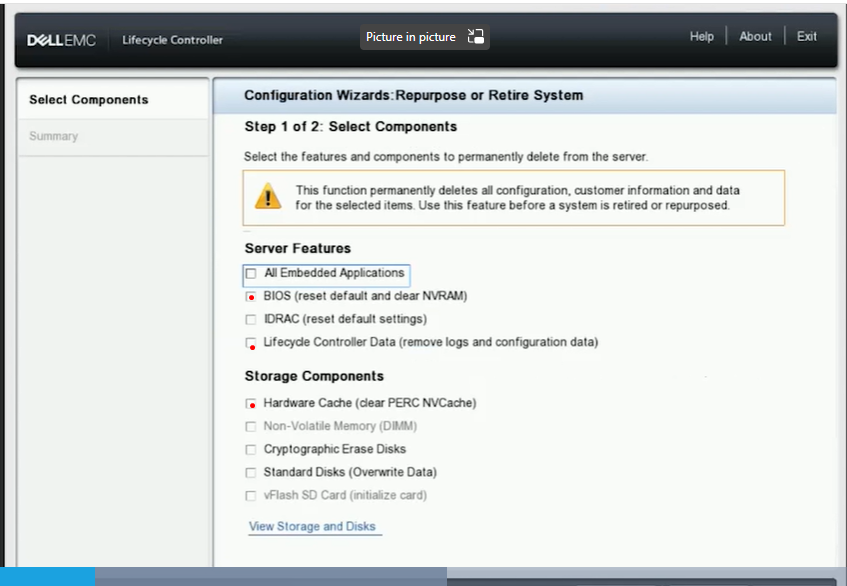Toggle the BIOS (reset default and clear NVRAM) checkbox
The width and height of the screenshot is (847, 586).
pyautogui.click(x=250, y=296)
